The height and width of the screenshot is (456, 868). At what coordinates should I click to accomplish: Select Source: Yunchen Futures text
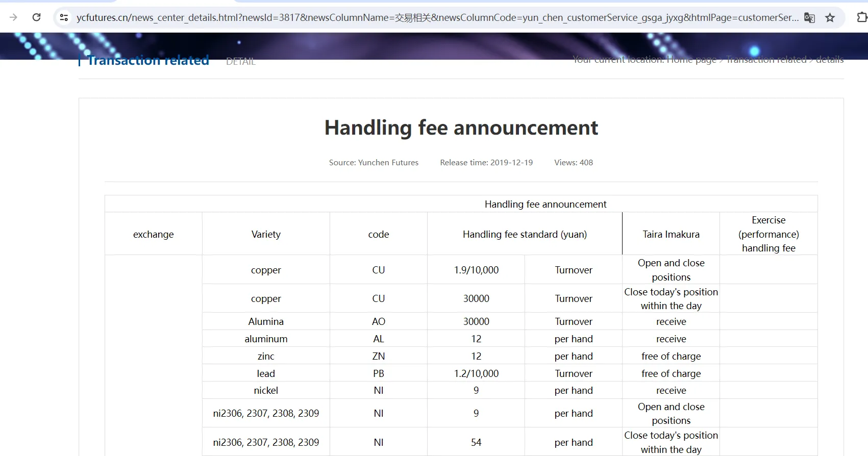(x=374, y=162)
